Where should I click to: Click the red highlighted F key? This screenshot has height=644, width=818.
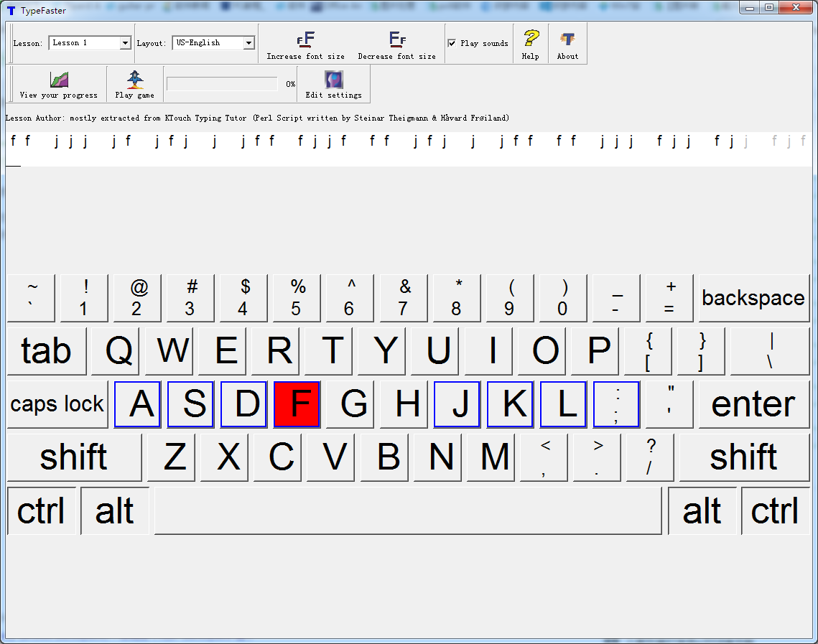297,404
